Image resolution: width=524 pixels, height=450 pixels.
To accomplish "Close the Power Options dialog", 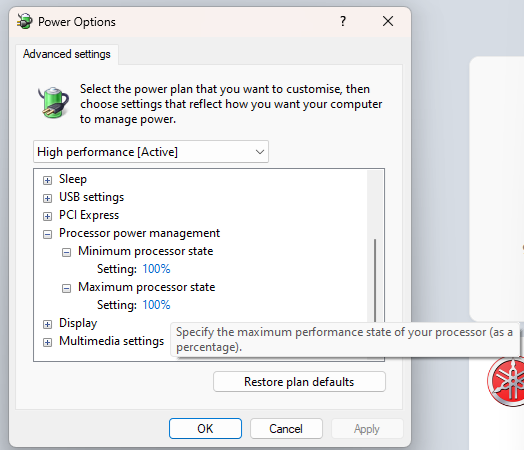I will [x=388, y=21].
